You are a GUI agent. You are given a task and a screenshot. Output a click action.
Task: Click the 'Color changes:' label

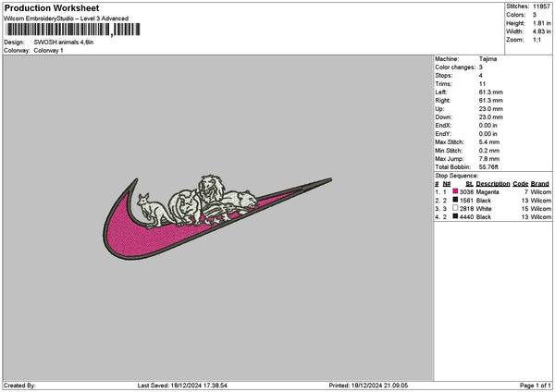[x=455, y=67]
